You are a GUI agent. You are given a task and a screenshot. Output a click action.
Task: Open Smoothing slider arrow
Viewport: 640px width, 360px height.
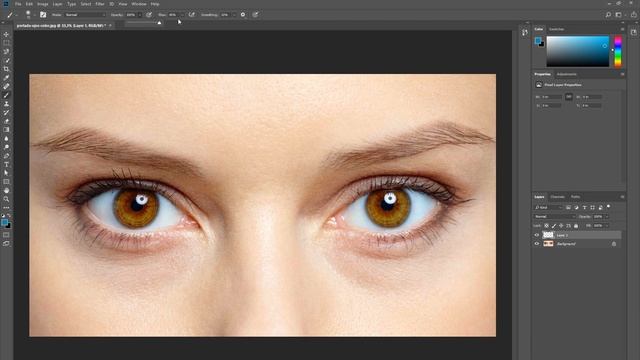click(234, 15)
